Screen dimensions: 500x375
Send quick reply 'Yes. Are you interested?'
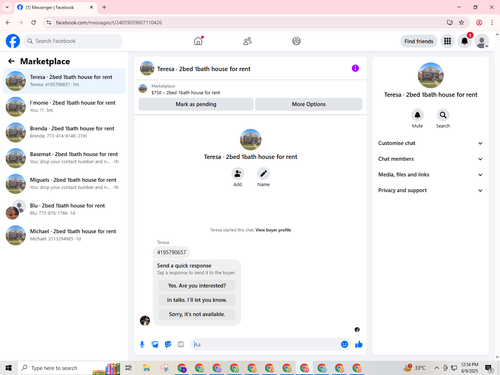point(197,286)
